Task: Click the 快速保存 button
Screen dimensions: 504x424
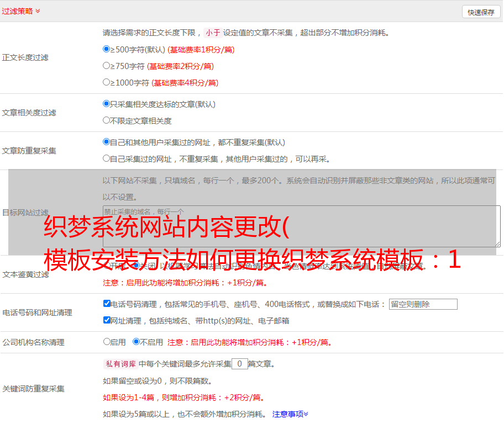Action: 481,12
